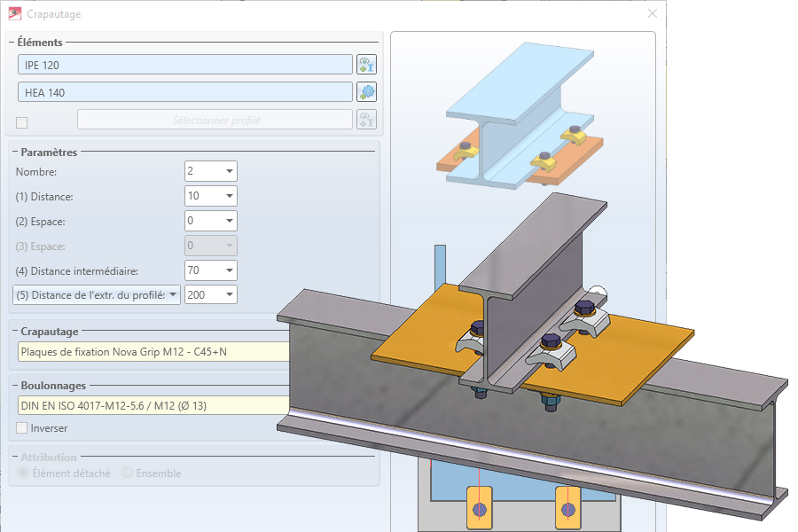The height and width of the screenshot is (532, 798).
Task: Click the select-profile icon beside IPE 120
Action: (x=366, y=65)
